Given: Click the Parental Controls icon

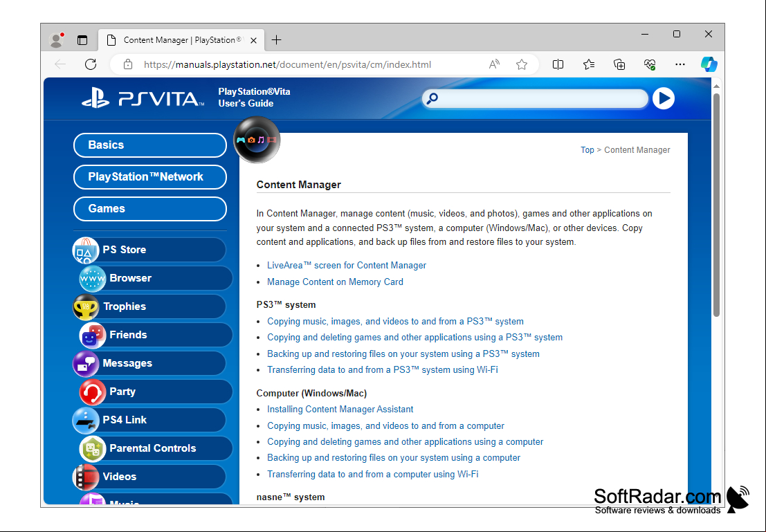Looking at the screenshot, I should pyautogui.click(x=92, y=448).
